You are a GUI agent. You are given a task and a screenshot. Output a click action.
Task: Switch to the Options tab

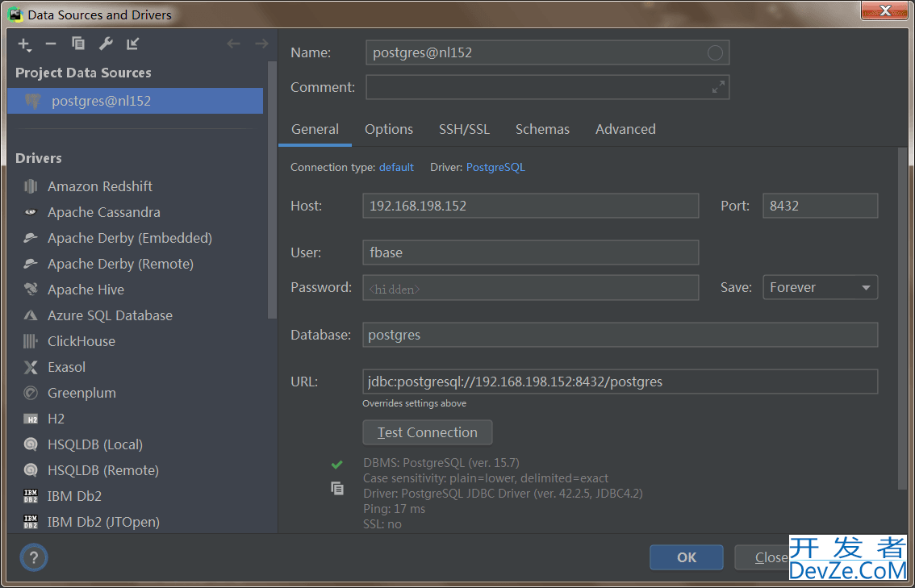click(x=389, y=129)
